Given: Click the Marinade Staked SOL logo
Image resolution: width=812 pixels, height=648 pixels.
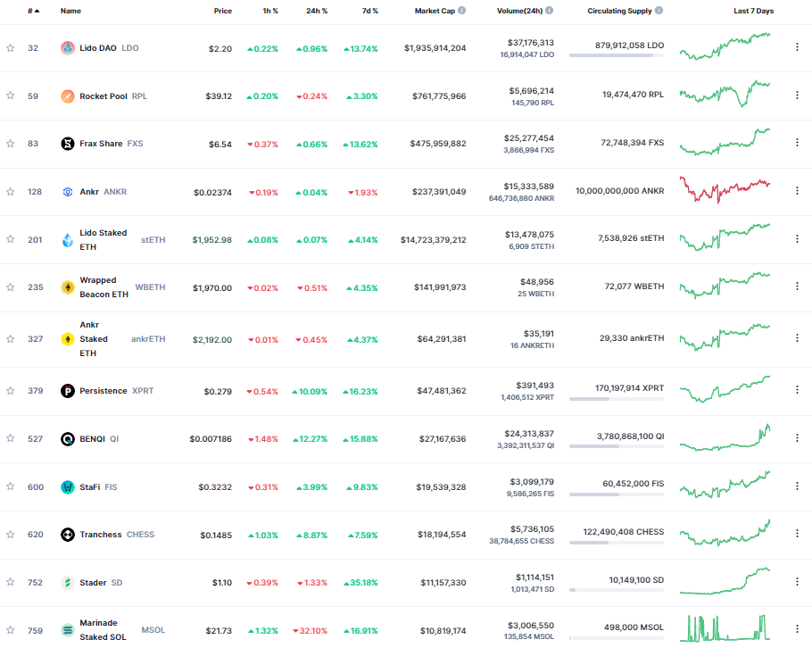Looking at the screenshot, I should (67, 630).
